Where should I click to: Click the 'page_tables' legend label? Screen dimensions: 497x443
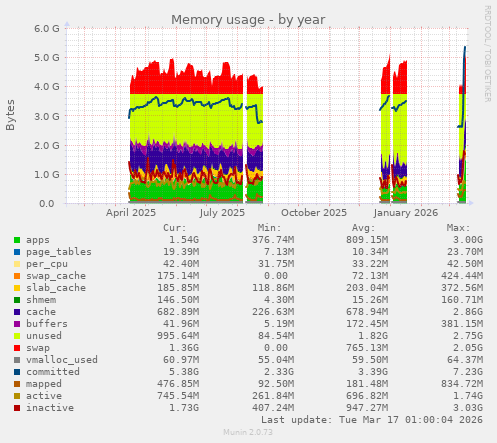click(x=59, y=252)
